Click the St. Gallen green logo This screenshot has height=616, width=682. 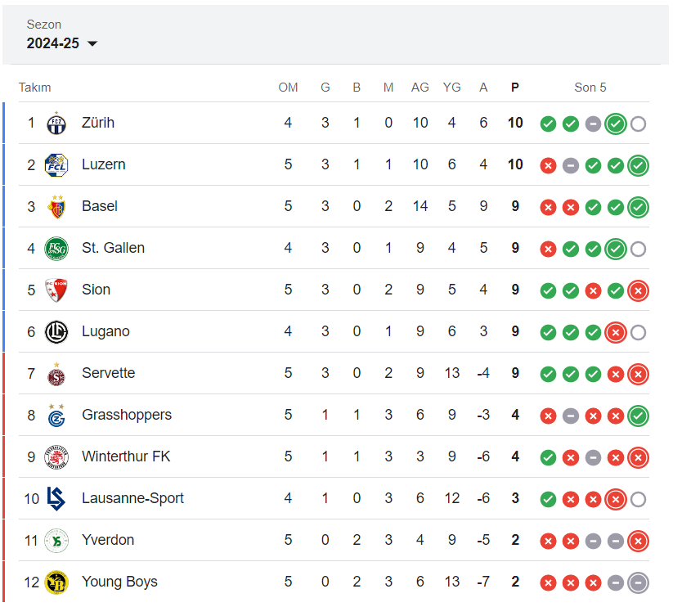coord(56,249)
